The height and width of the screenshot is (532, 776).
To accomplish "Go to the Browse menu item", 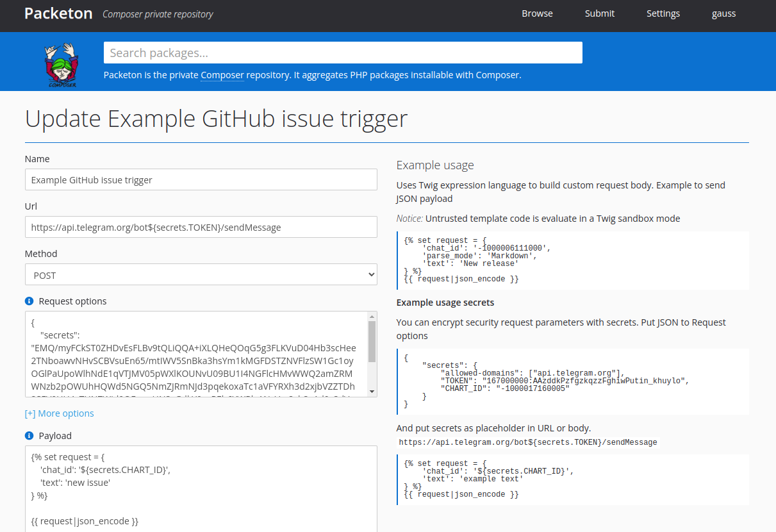I will tap(537, 13).
